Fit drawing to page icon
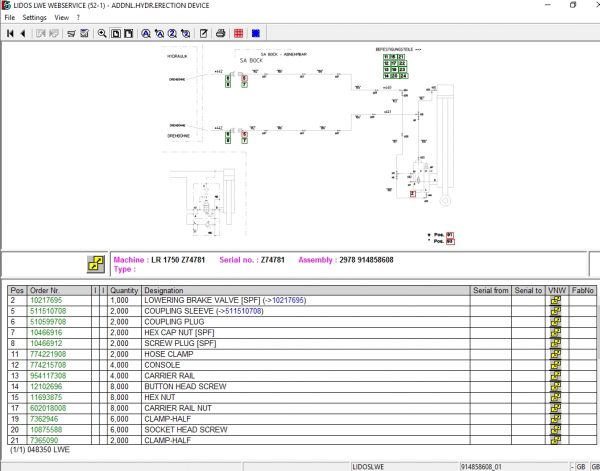This screenshot has width=600, height=471. [115, 33]
